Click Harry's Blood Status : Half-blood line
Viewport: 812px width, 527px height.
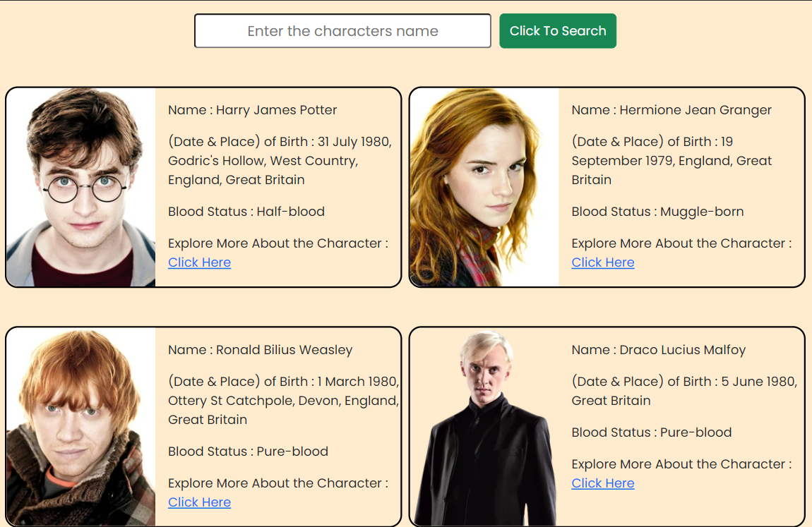pos(246,212)
